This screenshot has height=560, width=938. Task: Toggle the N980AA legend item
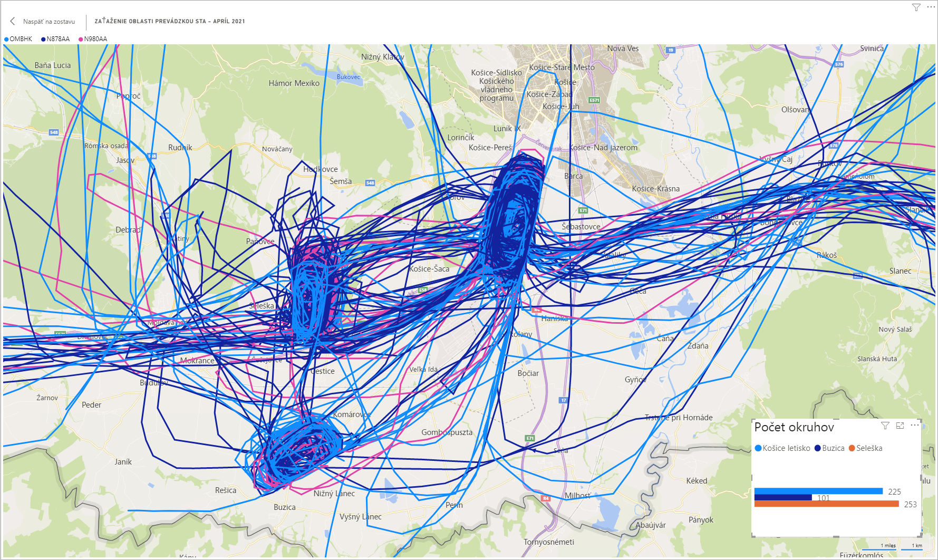[95, 39]
